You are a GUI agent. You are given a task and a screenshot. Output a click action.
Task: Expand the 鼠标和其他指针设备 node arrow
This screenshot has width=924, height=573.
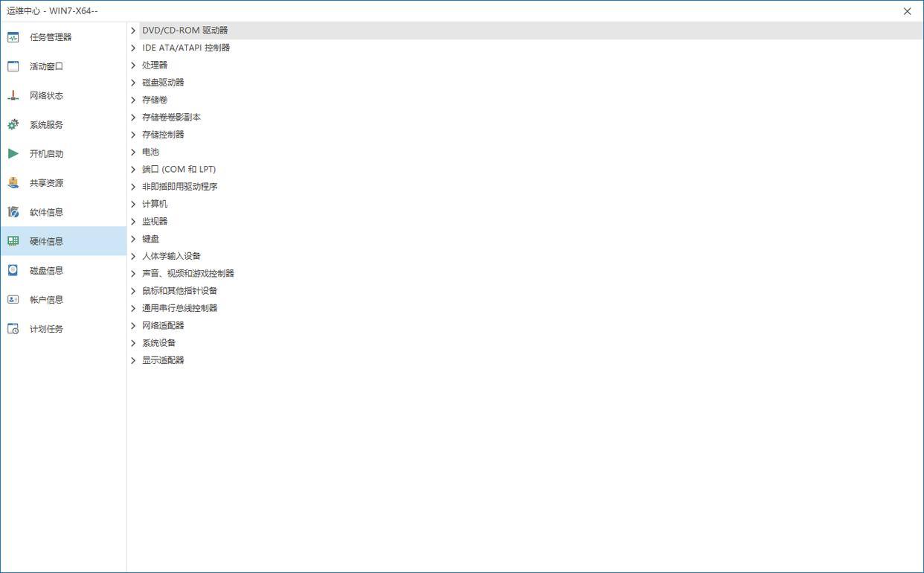coord(133,291)
